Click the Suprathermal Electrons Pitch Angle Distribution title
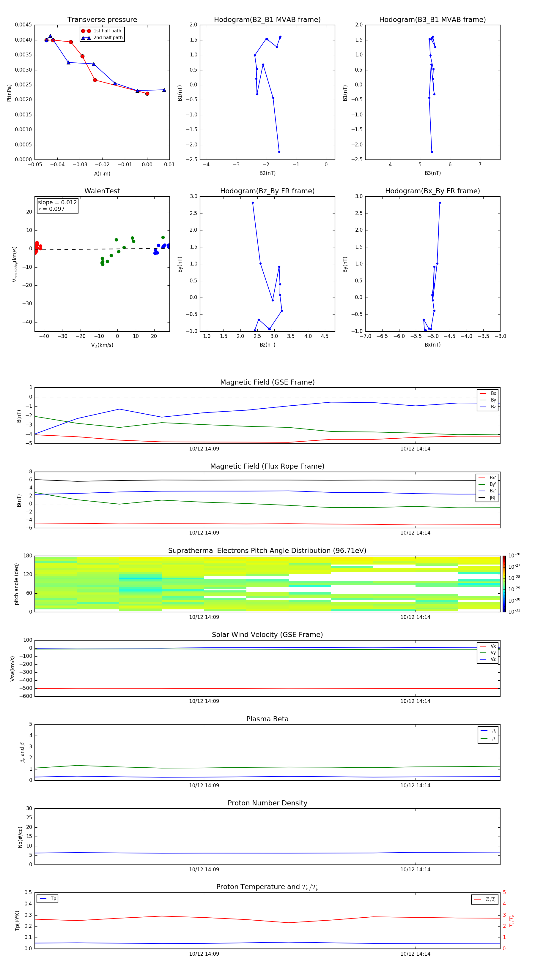Screen dimensions: 535x980 coord(267,551)
